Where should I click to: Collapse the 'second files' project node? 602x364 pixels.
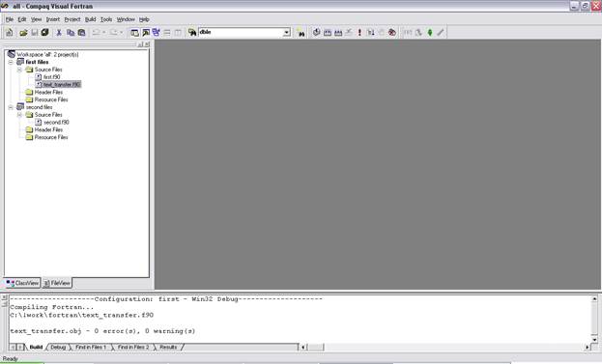coord(12,107)
